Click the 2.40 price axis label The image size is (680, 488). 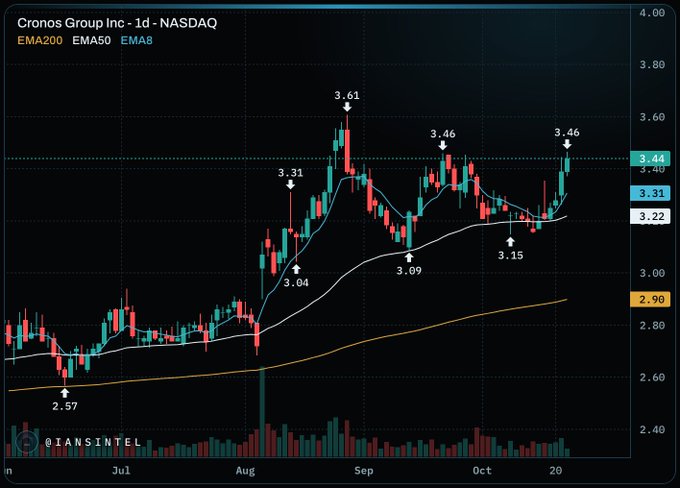pyautogui.click(x=652, y=429)
